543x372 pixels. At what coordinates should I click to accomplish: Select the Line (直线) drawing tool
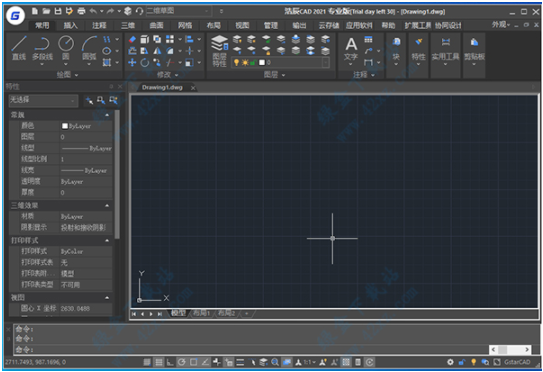click(19, 48)
